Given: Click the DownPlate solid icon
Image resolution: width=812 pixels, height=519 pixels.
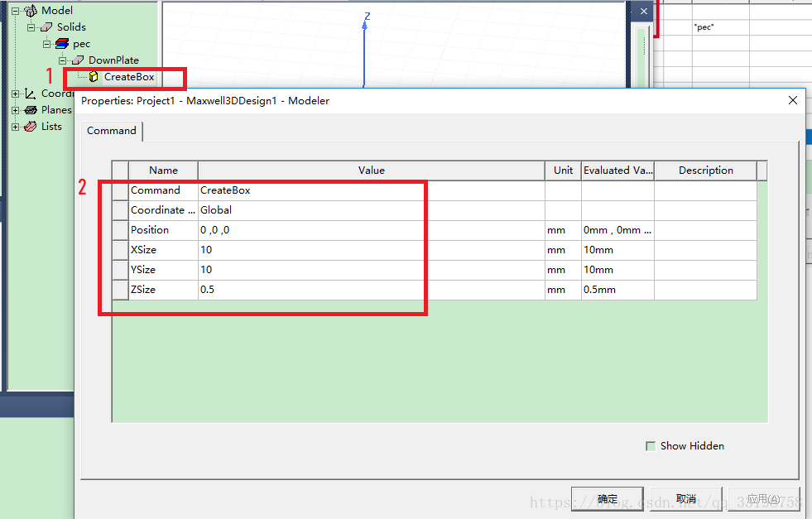Looking at the screenshot, I should (78, 60).
